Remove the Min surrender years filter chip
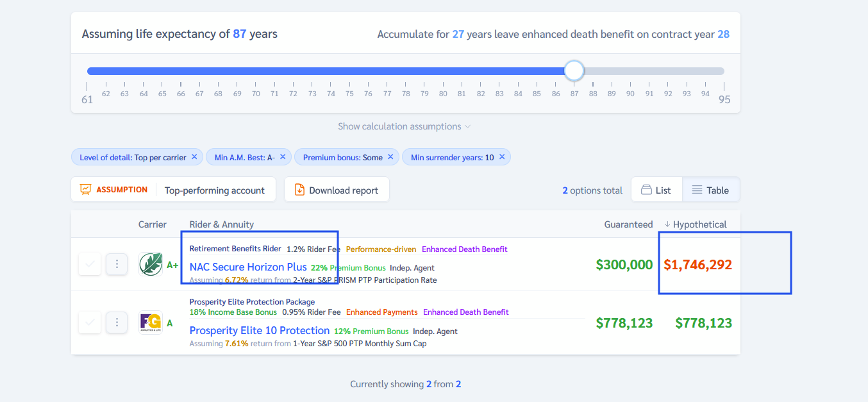This screenshot has width=868, height=402. (502, 157)
